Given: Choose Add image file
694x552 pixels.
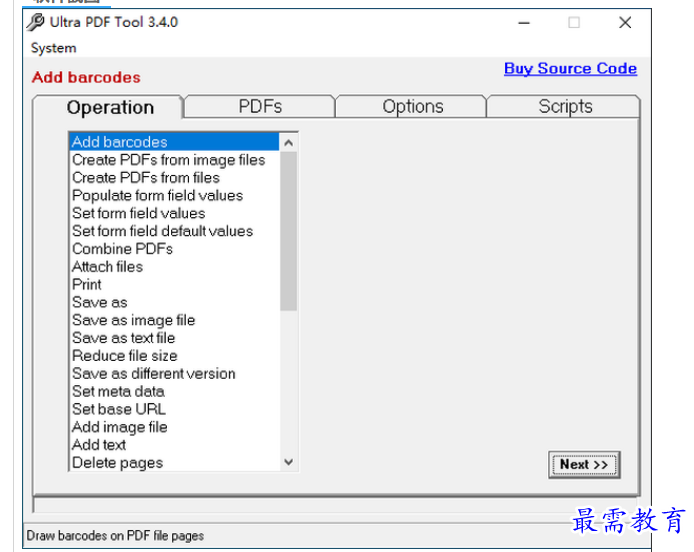Looking at the screenshot, I should pyautogui.click(x=174, y=427).
